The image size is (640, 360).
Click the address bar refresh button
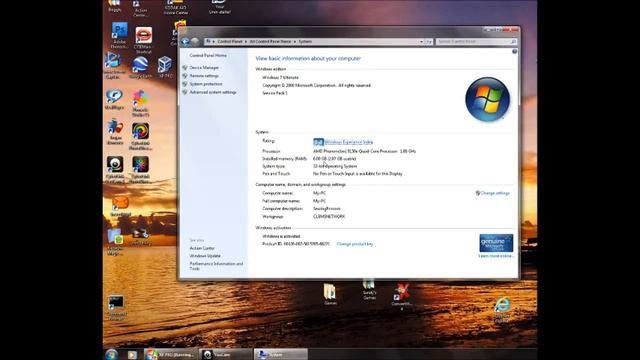(429, 42)
